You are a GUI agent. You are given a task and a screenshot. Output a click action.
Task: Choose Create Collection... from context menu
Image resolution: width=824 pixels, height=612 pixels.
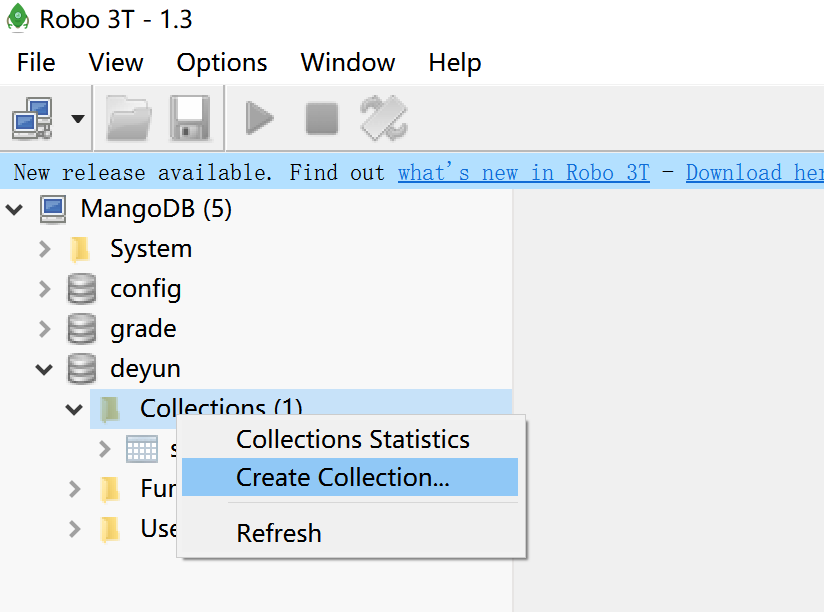coord(350,477)
